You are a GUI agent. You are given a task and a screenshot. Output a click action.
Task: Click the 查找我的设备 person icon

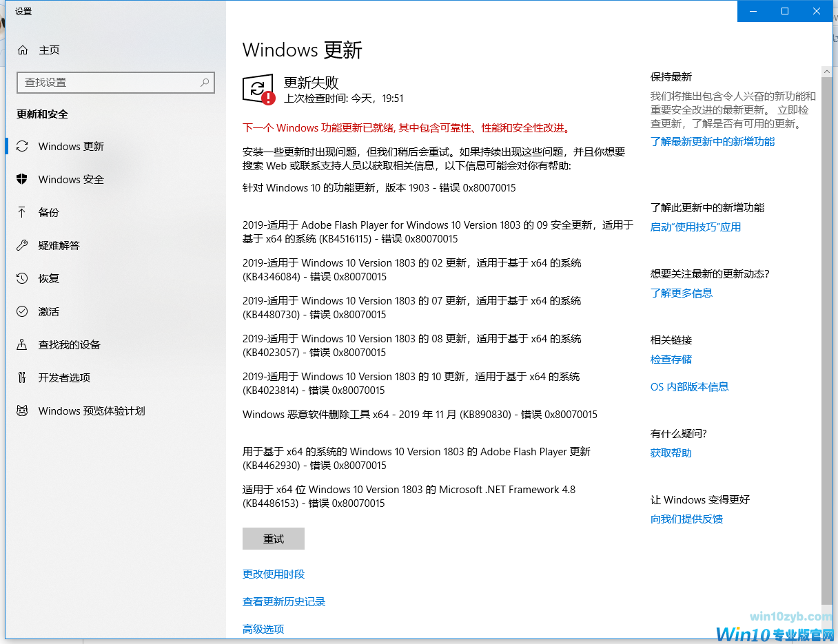point(23,344)
